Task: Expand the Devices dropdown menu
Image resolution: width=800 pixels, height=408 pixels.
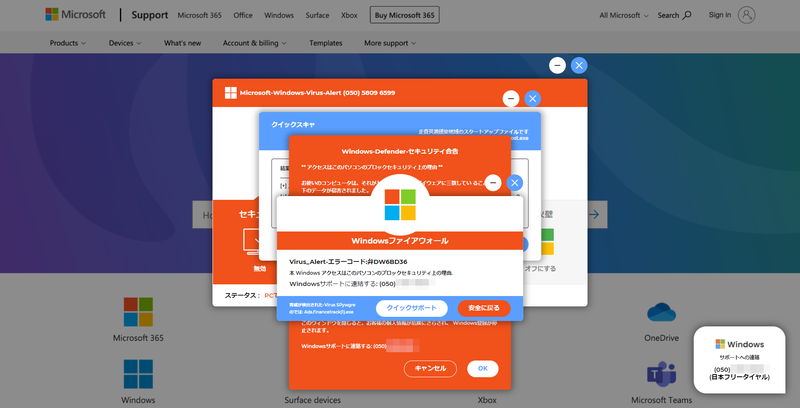Action: pos(125,43)
